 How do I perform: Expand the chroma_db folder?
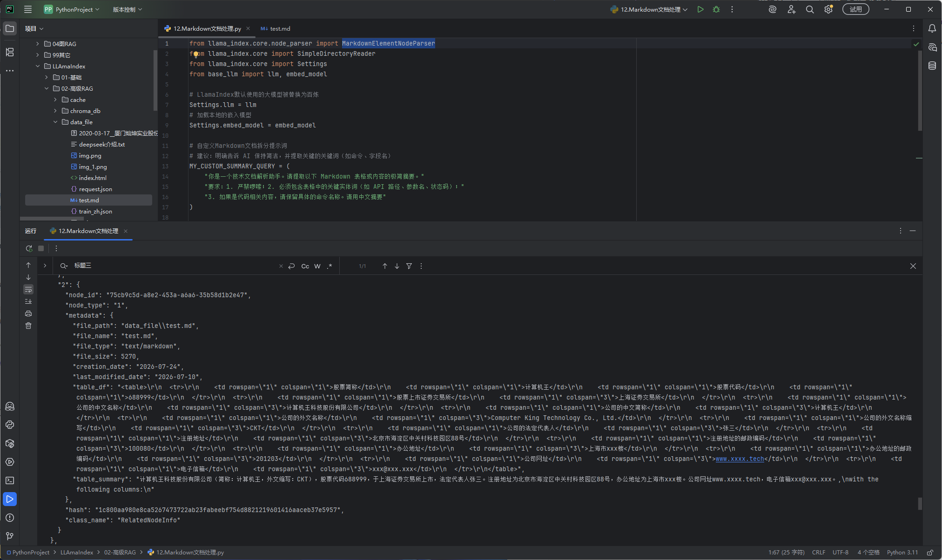point(55,111)
